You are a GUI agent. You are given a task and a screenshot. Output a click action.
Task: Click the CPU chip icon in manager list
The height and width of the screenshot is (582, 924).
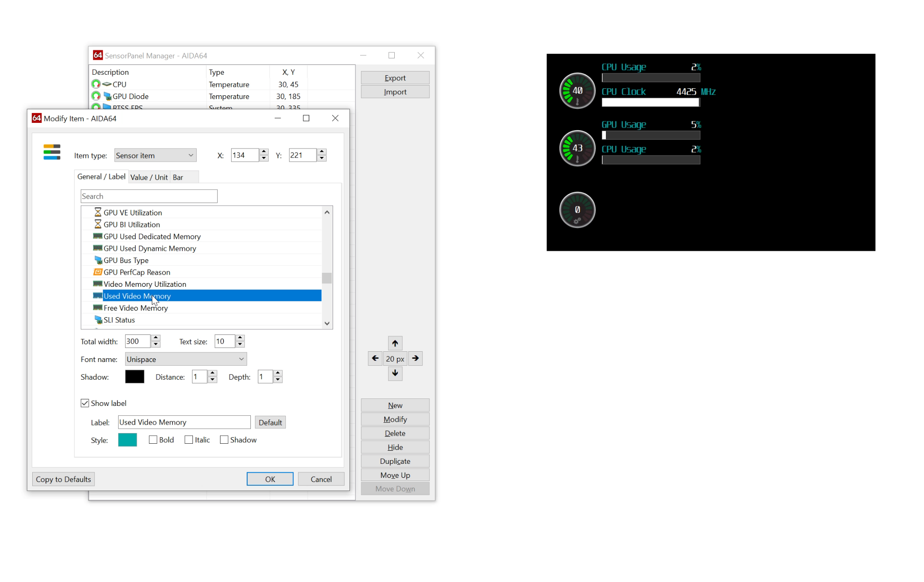(x=107, y=84)
